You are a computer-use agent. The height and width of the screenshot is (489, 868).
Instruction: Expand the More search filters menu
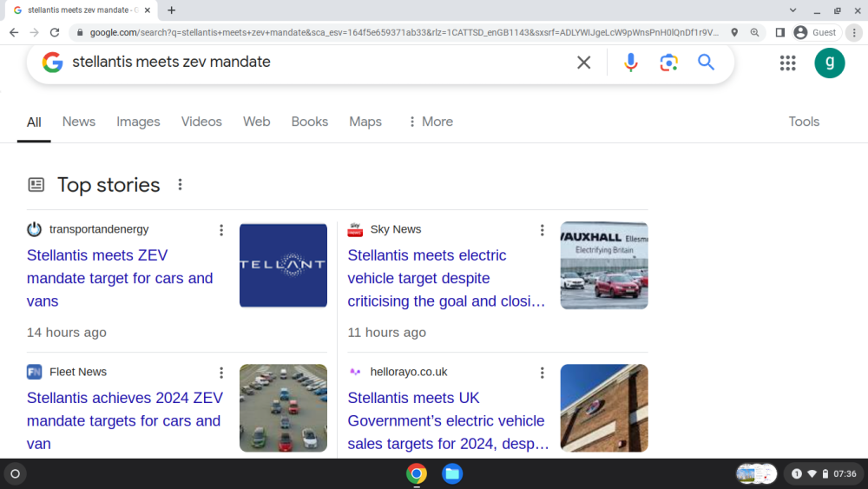[431, 122]
